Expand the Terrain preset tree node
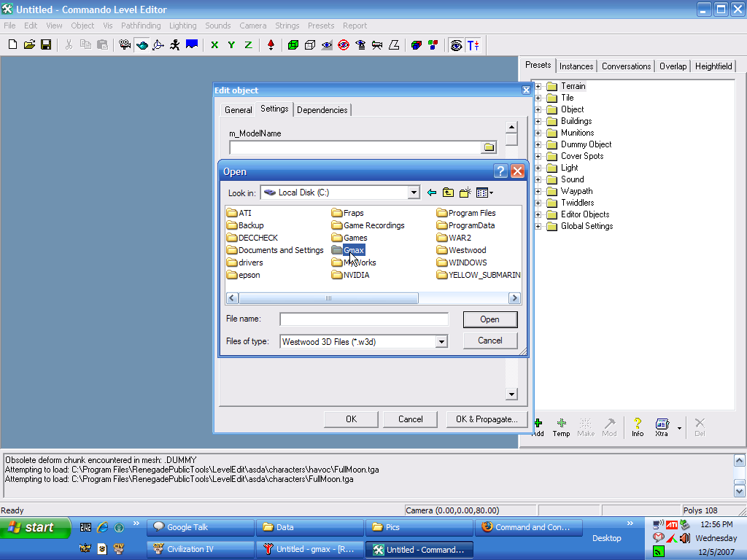Image resolution: width=747 pixels, height=560 pixels. pyautogui.click(x=538, y=86)
